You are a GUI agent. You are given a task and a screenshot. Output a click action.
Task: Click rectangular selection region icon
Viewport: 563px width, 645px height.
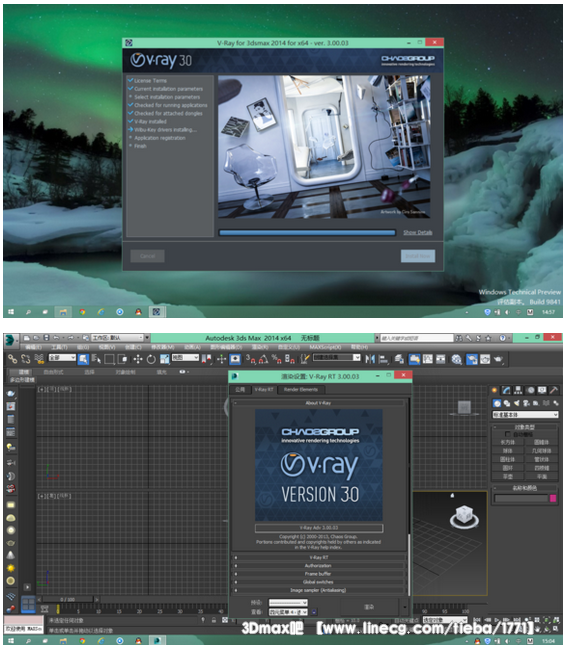click(109, 359)
